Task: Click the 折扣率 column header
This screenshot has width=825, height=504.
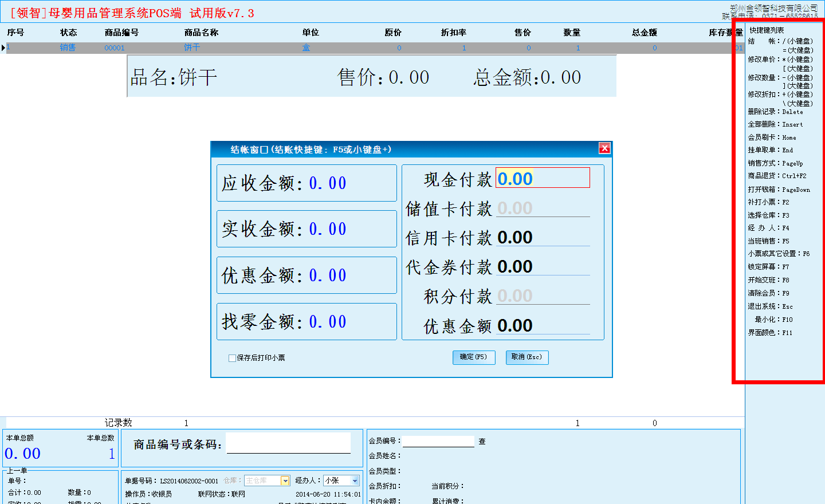Action: [453, 33]
